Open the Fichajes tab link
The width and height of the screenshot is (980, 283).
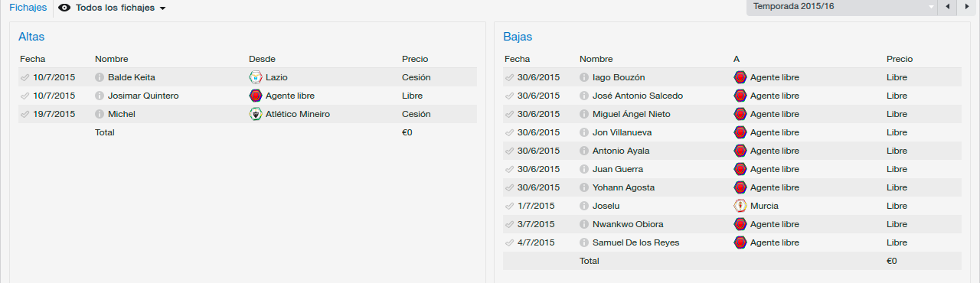(x=28, y=8)
